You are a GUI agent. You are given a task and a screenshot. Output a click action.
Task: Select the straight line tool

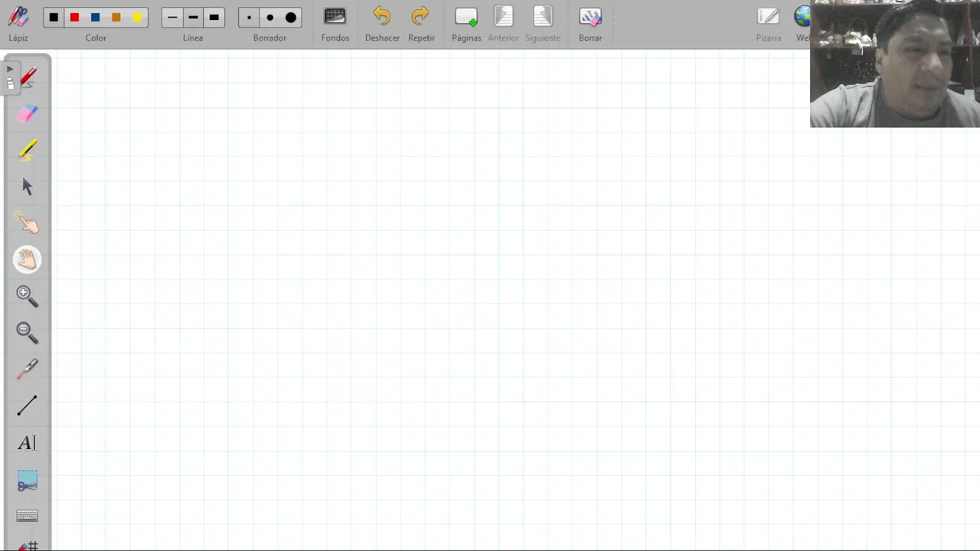[x=27, y=406]
